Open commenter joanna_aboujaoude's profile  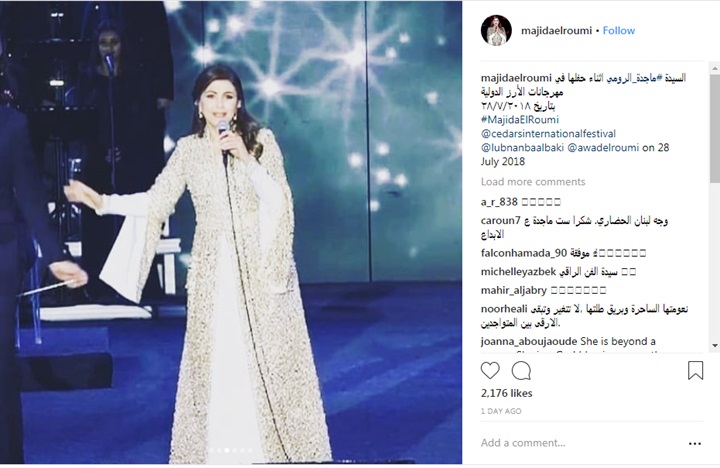point(529,341)
